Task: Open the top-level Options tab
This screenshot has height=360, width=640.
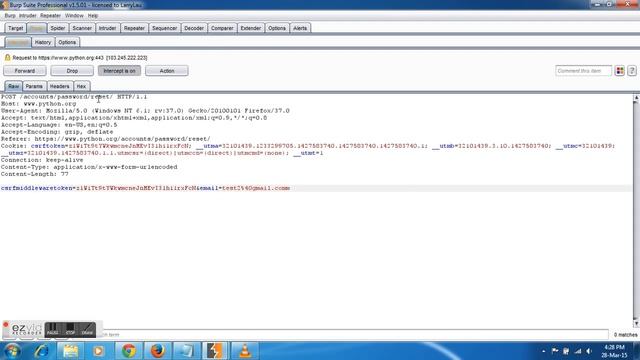Action: 277,28
